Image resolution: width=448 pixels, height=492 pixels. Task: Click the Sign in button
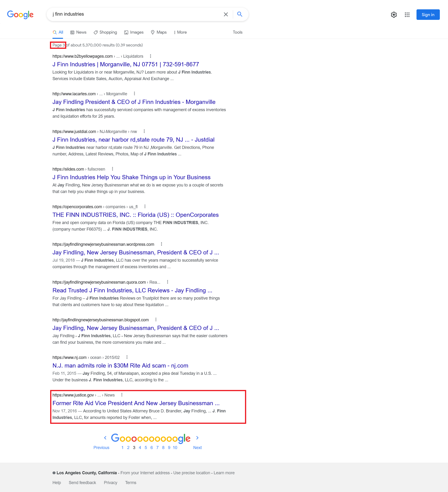(x=428, y=15)
